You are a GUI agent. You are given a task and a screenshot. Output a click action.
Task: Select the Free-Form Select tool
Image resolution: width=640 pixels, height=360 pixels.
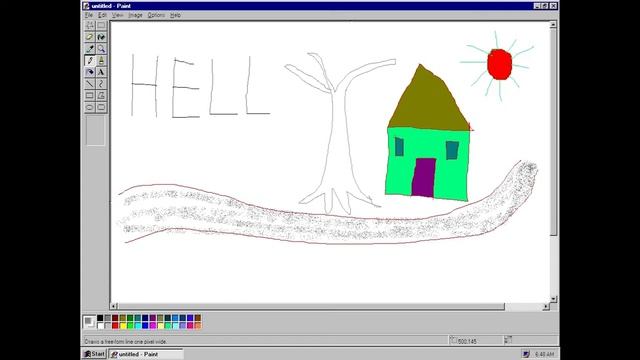pyautogui.click(x=90, y=25)
